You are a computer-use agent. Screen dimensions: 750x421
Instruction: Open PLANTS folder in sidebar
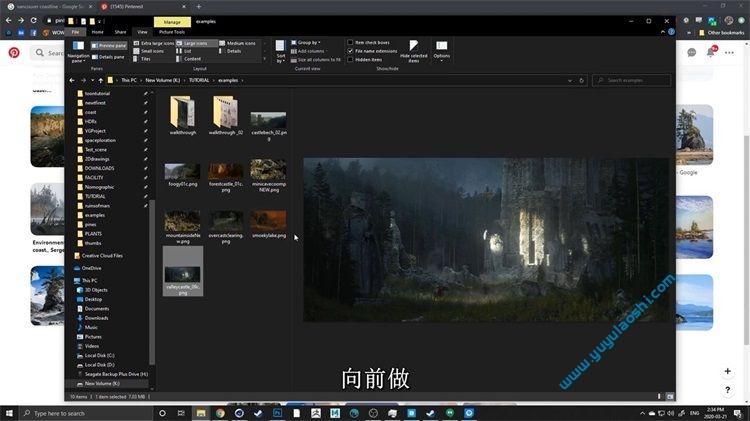93,234
